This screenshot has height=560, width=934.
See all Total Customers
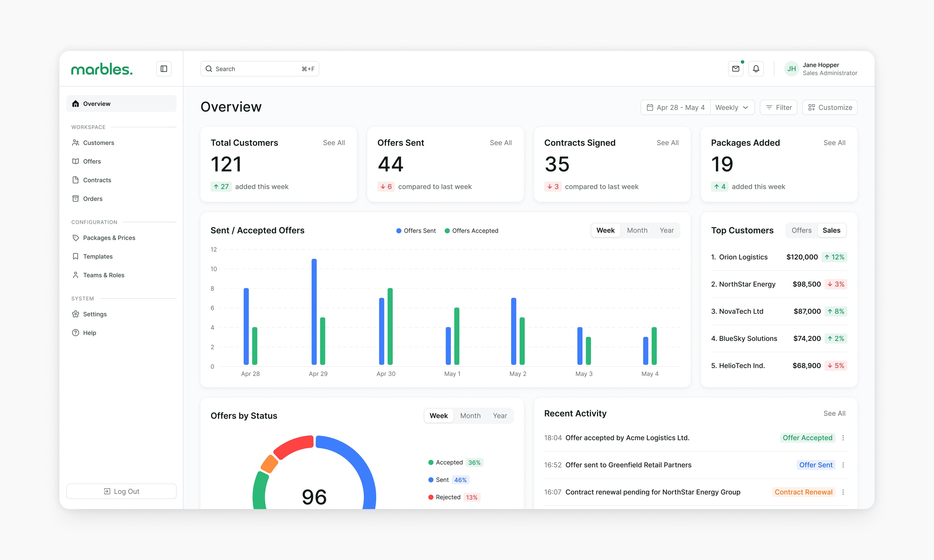point(334,143)
